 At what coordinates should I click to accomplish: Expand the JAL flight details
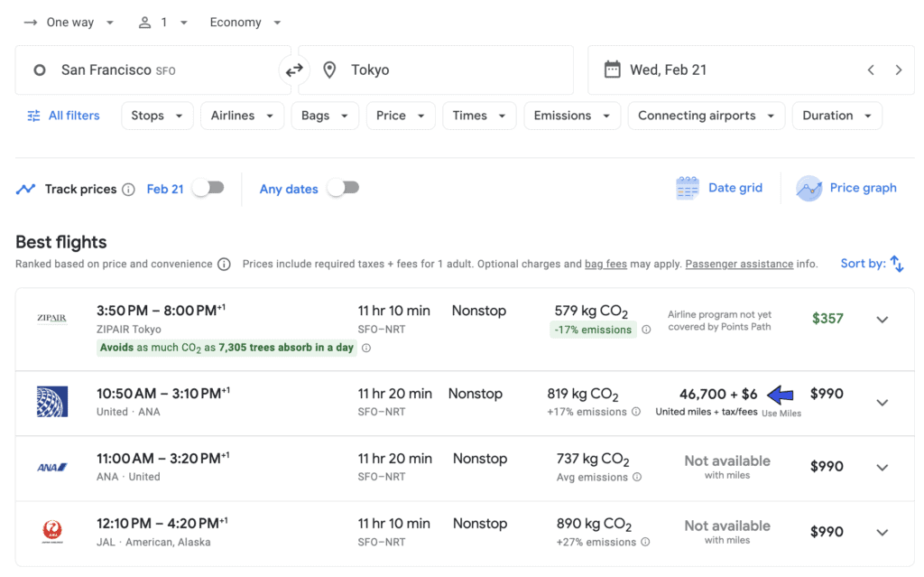(882, 533)
